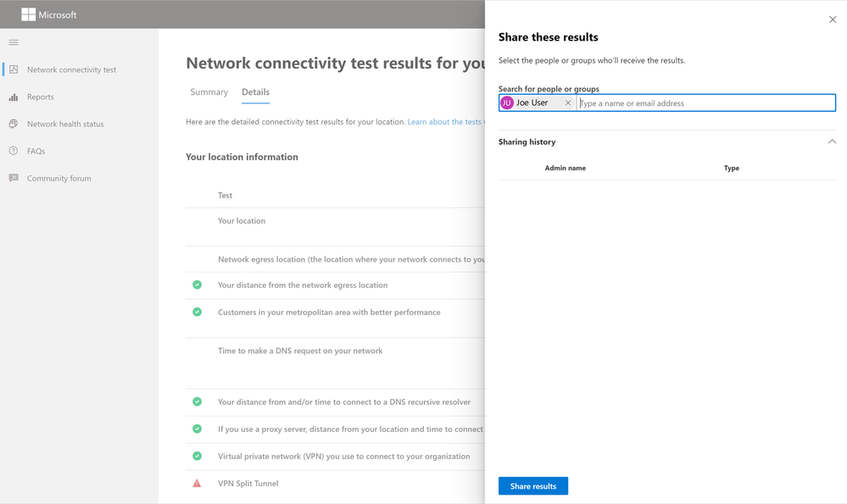Open the Community forum chat icon
Image resolution: width=847 pixels, height=504 pixels.
(14, 178)
